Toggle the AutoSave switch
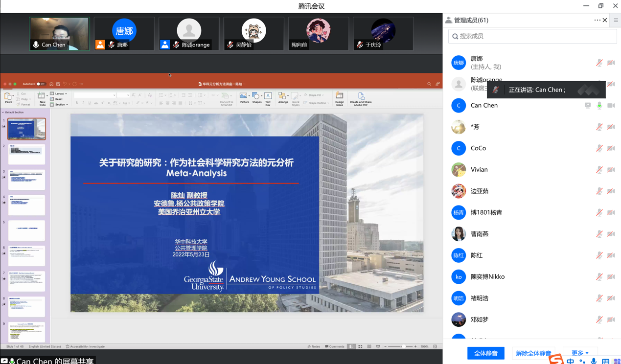This screenshot has width=621, height=364. coord(40,84)
